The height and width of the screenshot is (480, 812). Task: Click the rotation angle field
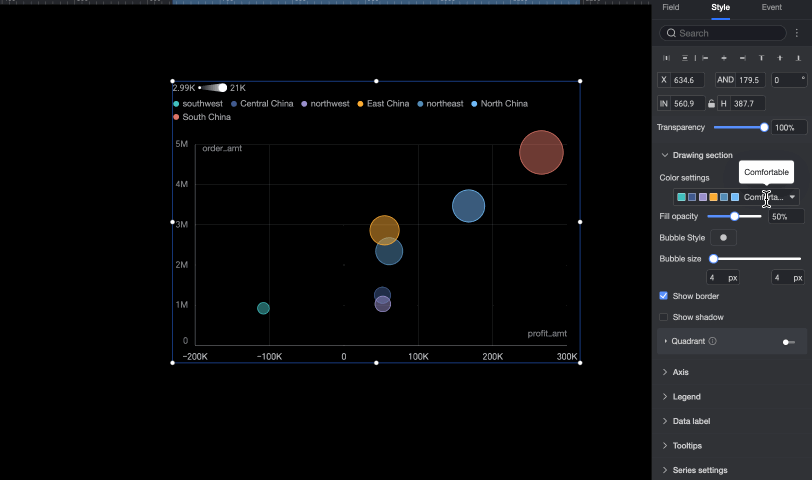pyautogui.click(x=789, y=80)
